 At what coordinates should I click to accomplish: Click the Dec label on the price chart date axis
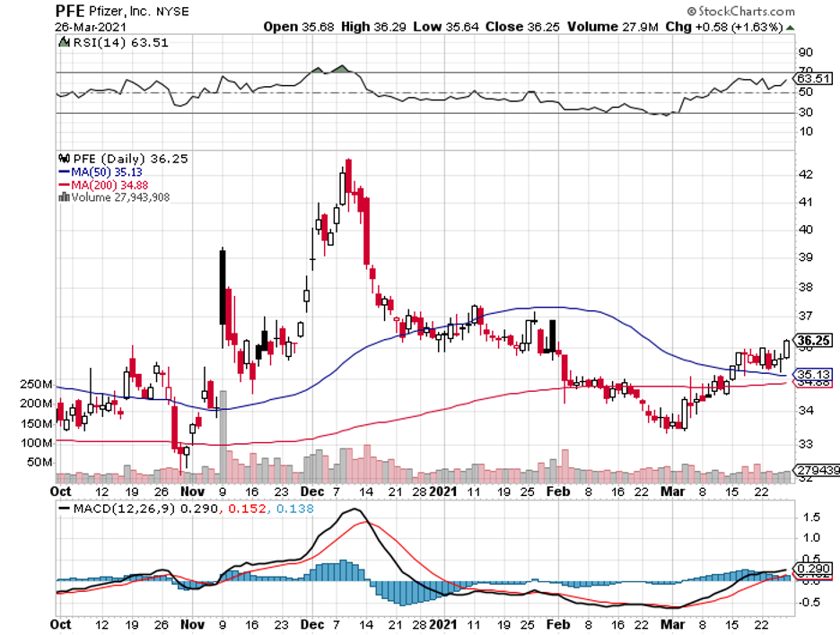pos(312,491)
